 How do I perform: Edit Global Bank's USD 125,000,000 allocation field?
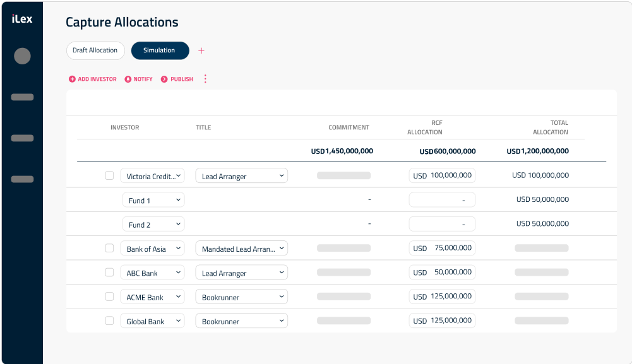pyautogui.click(x=442, y=320)
